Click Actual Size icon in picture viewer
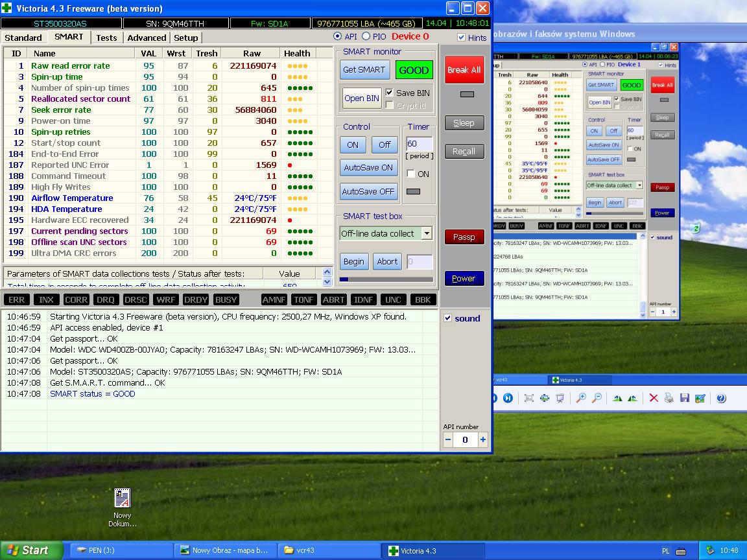This screenshot has height=560, width=747. click(x=545, y=398)
